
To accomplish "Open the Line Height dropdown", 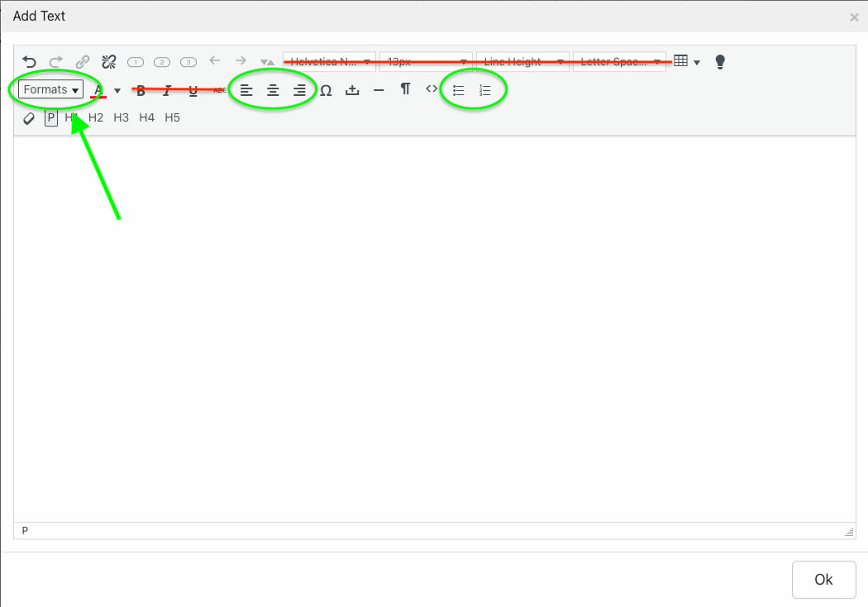I will [x=522, y=62].
